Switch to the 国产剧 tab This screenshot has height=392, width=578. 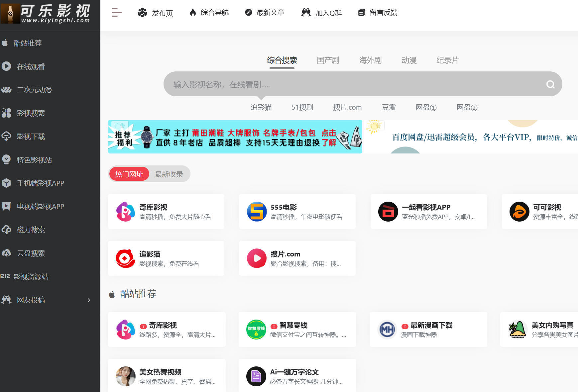coord(328,60)
